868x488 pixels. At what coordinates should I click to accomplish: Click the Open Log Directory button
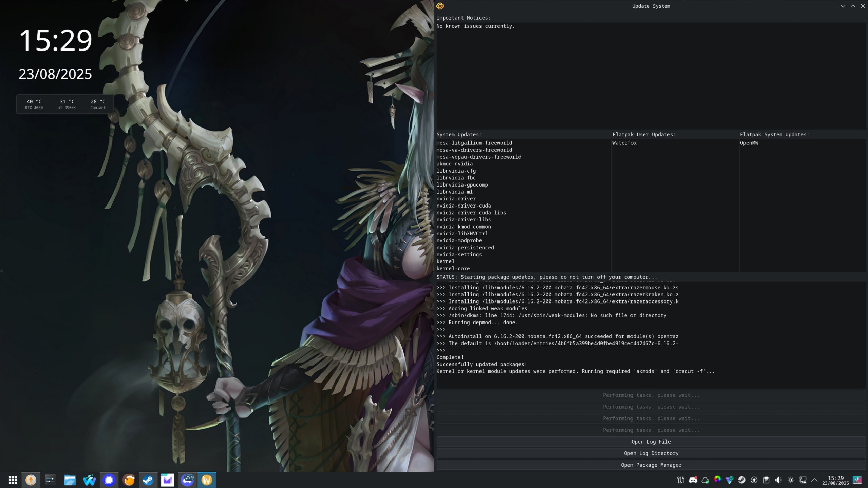[x=651, y=453]
